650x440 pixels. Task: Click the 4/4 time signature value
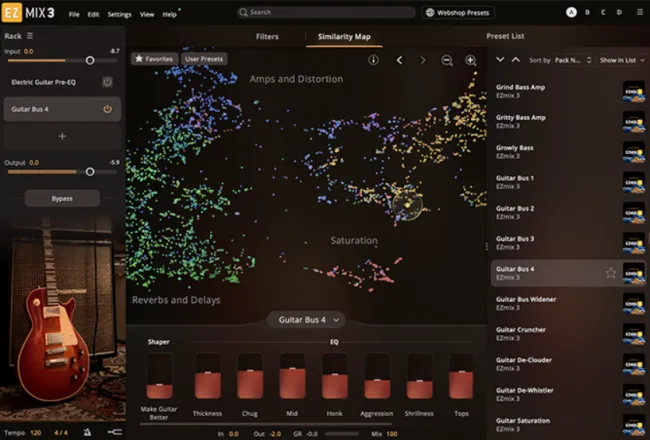[x=61, y=433]
